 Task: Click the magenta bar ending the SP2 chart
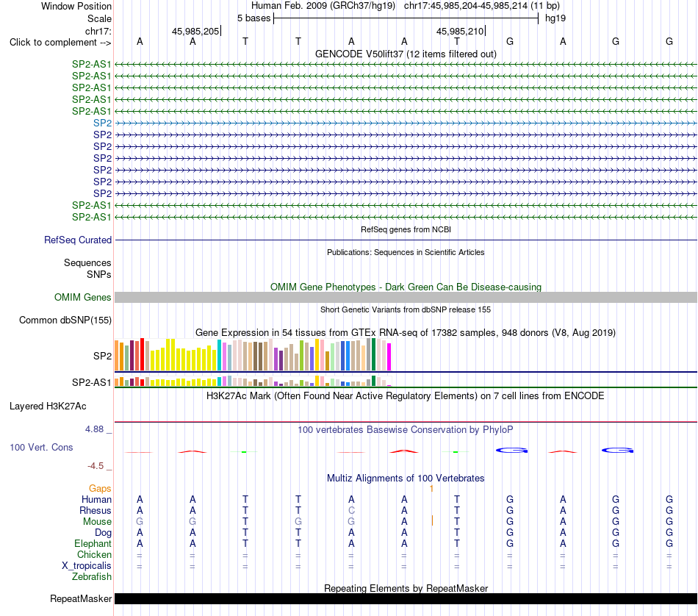pos(389,357)
